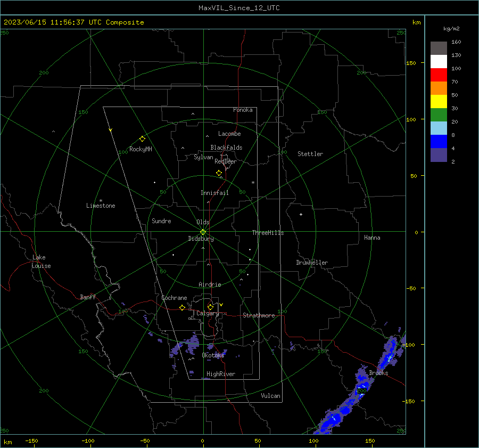Click the Vulcan town label
Screen dimensions: 479x448
point(271,396)
